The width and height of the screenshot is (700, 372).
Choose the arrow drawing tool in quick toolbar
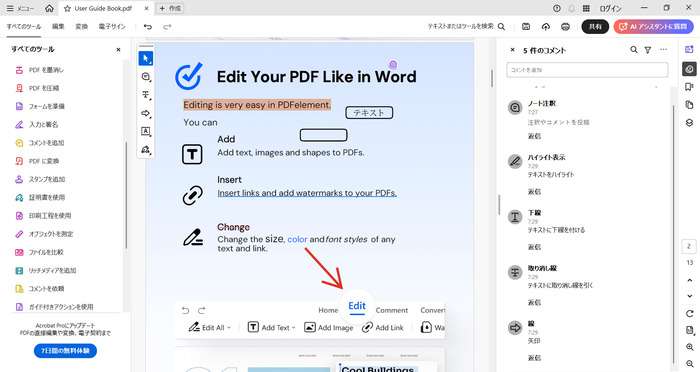coord(146,113)
